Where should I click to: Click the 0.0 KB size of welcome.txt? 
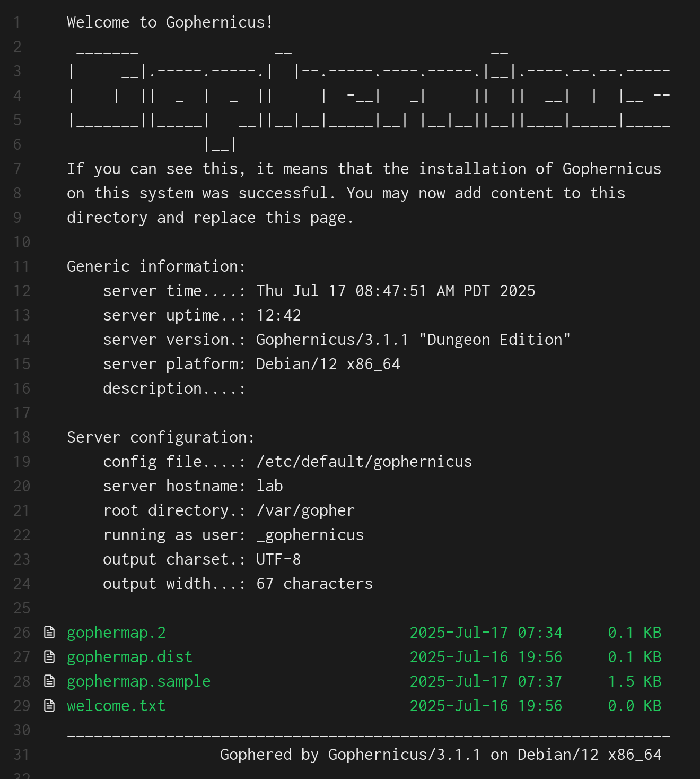tap(634, 706)
